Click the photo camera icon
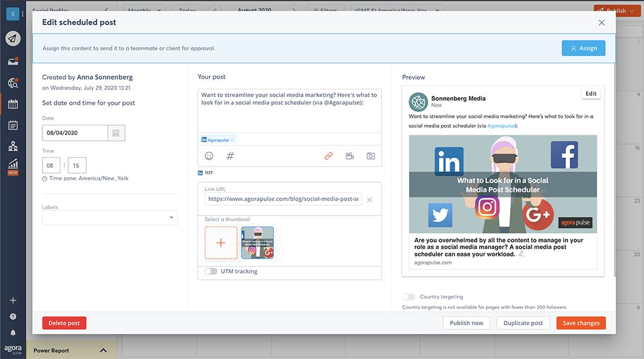 tap(370, 156)
